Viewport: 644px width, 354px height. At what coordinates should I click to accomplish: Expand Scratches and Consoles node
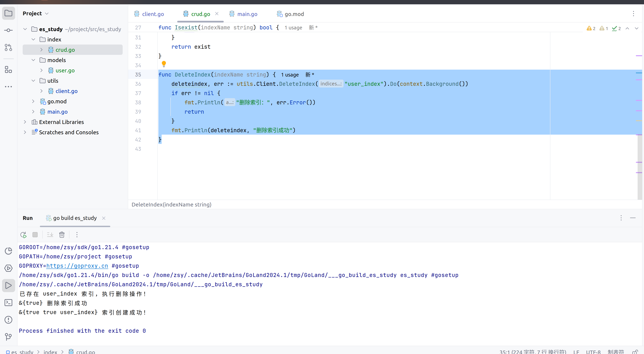(25, 132)
